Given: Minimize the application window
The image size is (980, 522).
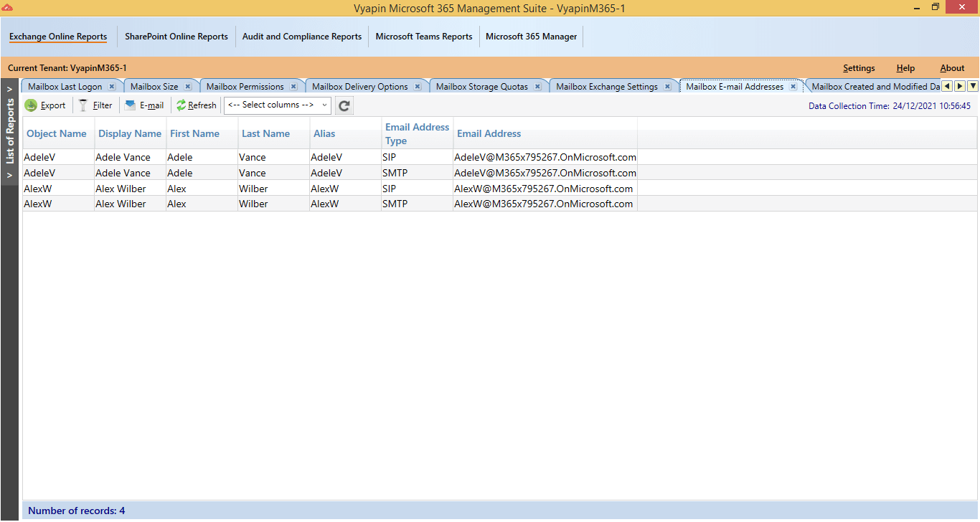Looking at the screenshot, I should pyautogui.click(x=917, y=7).
